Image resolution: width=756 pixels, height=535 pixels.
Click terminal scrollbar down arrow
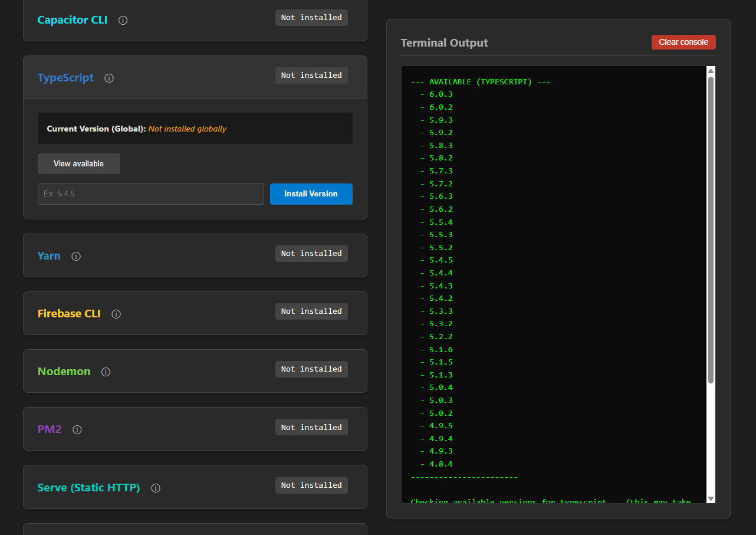(x=711, y=498)
